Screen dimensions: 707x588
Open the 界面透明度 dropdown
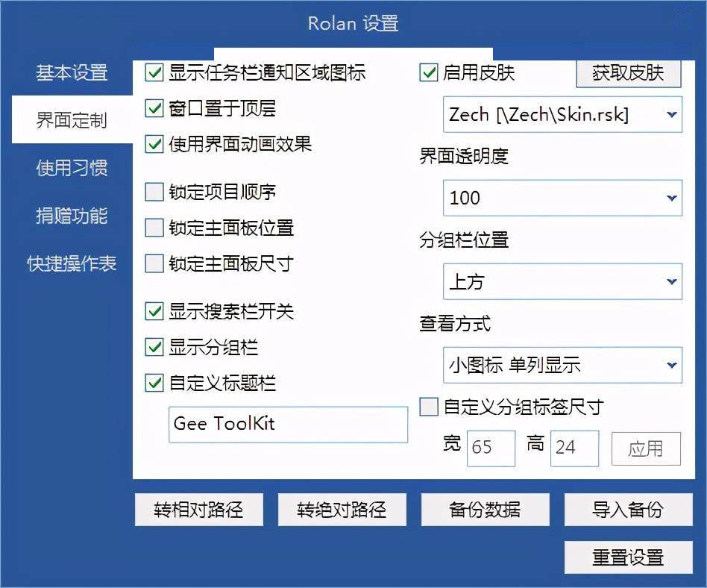562,198
